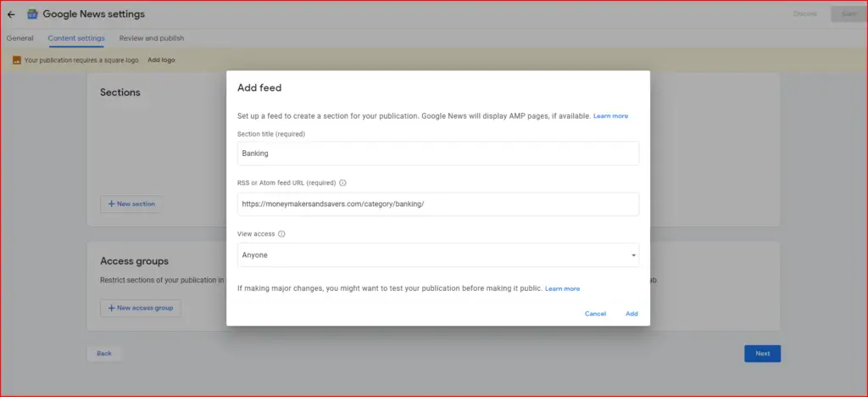
Task: Click the blue Next button
Action: [x=762, y=353]
